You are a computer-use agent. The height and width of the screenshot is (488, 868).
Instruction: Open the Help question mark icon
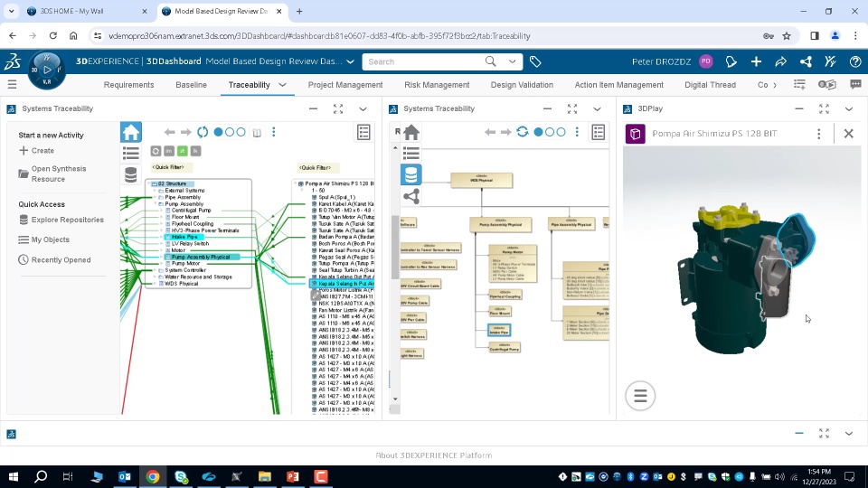click(x=855, y=61)
